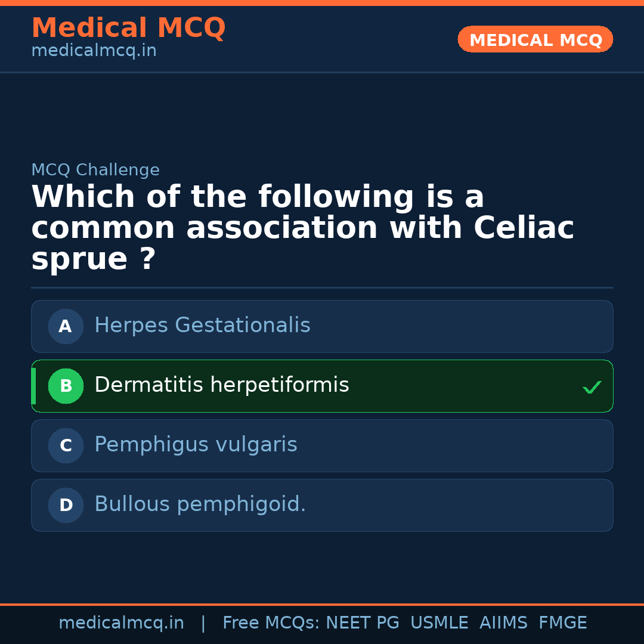Select USMLE in the footer
This screenshot has width=644, height=644.
coord(439,623)
